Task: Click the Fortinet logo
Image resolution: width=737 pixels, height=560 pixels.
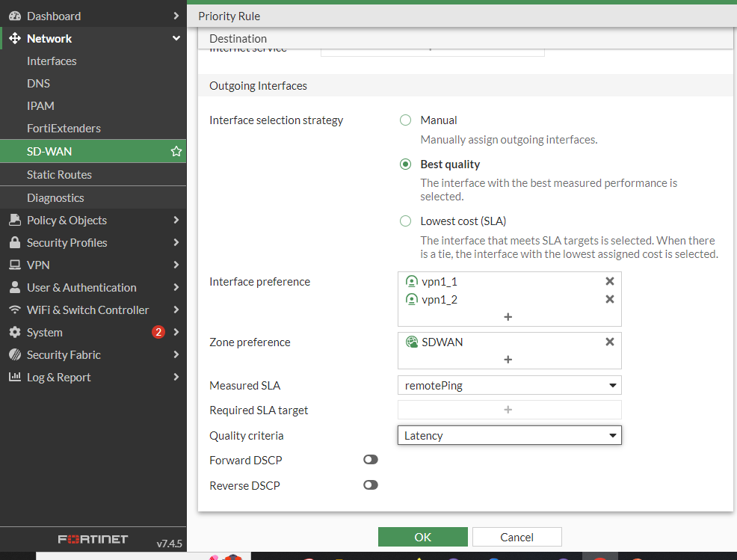Action: point(93,539)
